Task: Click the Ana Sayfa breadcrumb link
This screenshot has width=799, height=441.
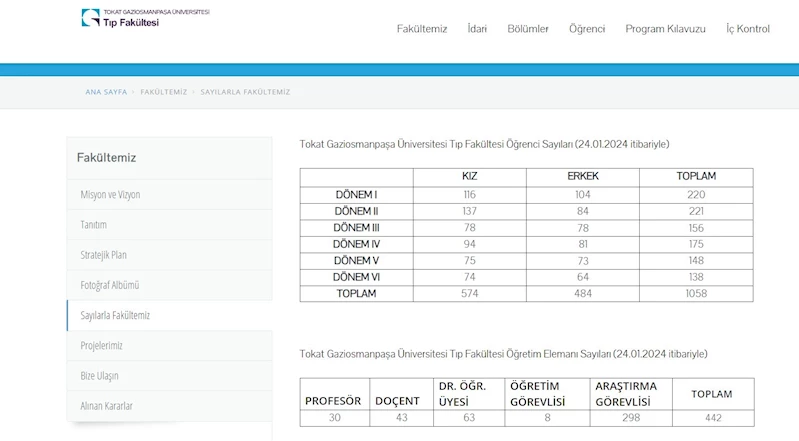Action: click(x=106, y=92)
